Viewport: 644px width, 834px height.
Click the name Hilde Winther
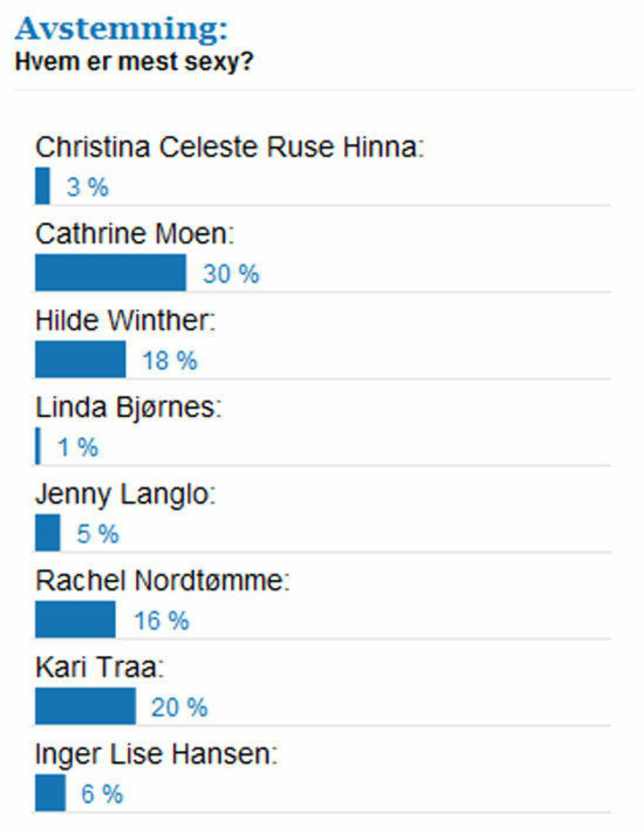tap(125, 321)
